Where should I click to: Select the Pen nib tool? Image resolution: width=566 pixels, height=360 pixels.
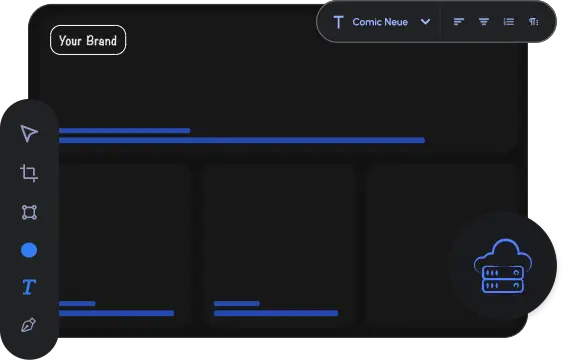coord(29,325)
